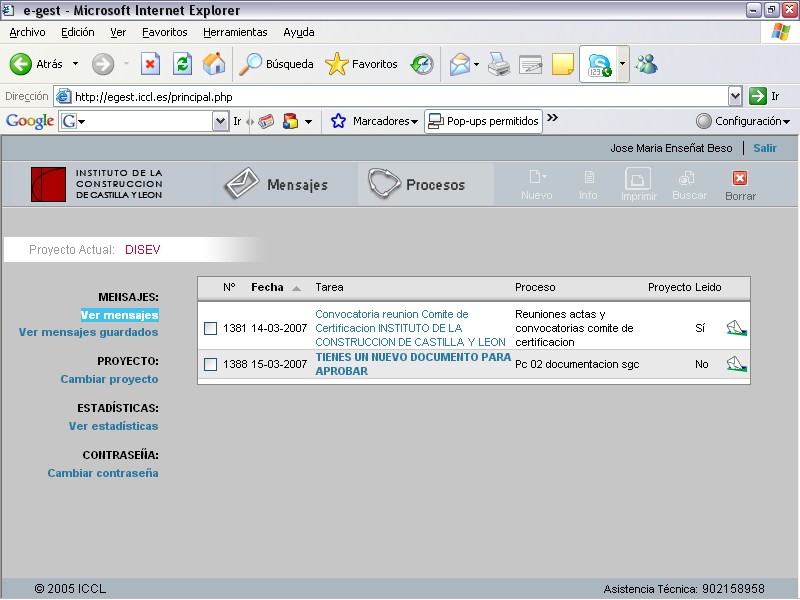Image resolution: width=800 pixels, height=600 pixels.
Task: Open the Ver estadísticas link
Action: tap(113, 426)
